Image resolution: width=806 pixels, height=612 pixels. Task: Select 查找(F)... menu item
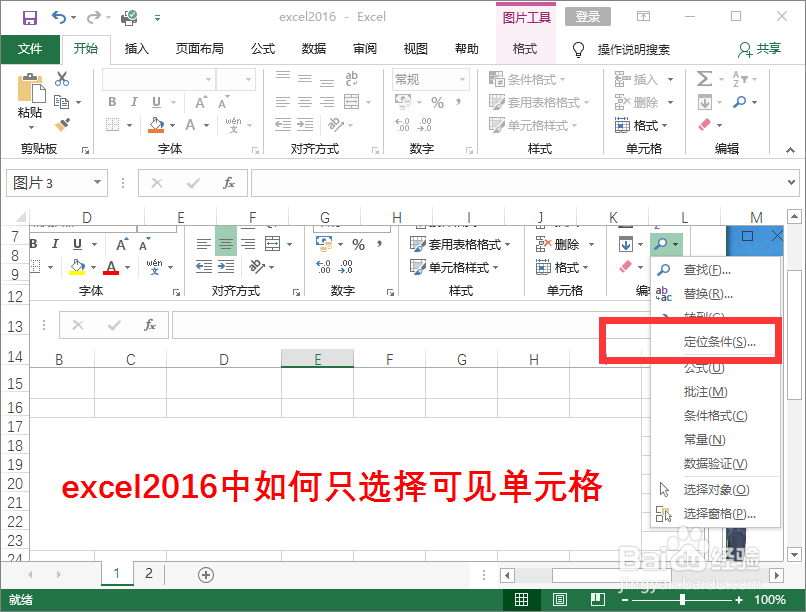716,270
